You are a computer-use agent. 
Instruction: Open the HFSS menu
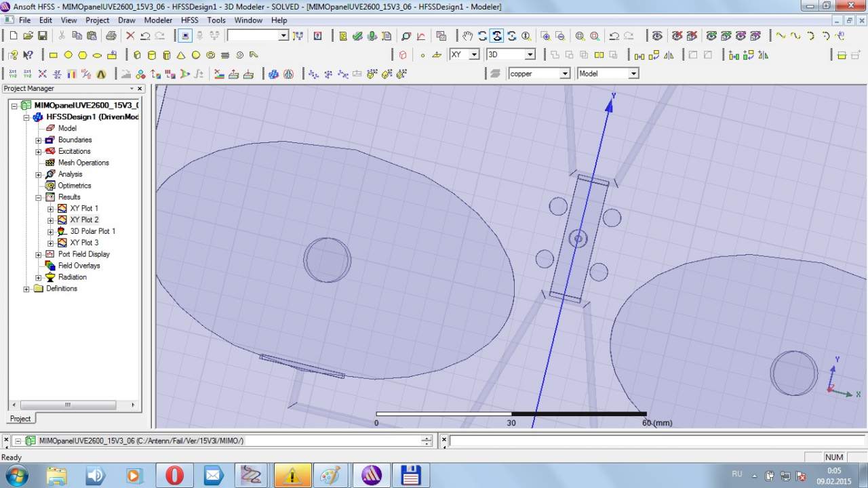190,20
